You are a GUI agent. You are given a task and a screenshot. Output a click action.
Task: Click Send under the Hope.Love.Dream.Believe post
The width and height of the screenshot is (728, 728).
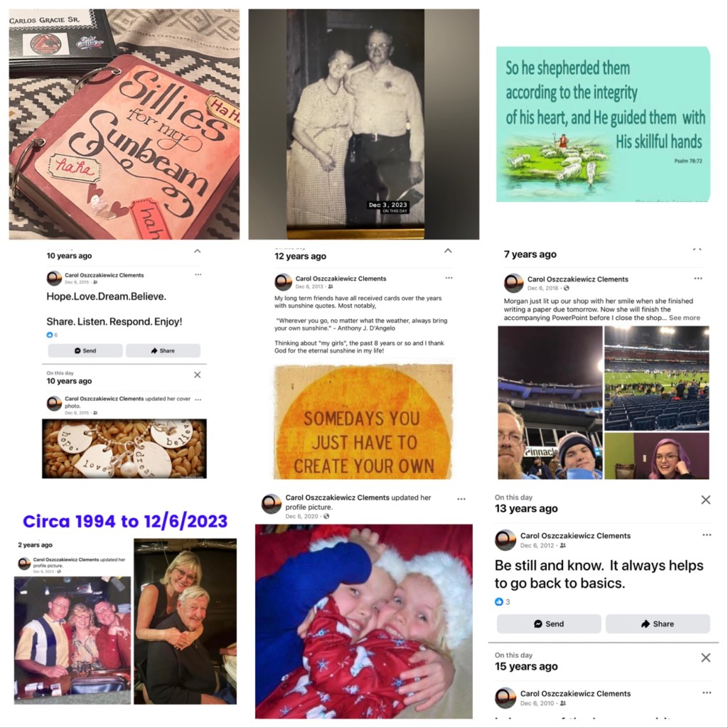tap(85, 350)
